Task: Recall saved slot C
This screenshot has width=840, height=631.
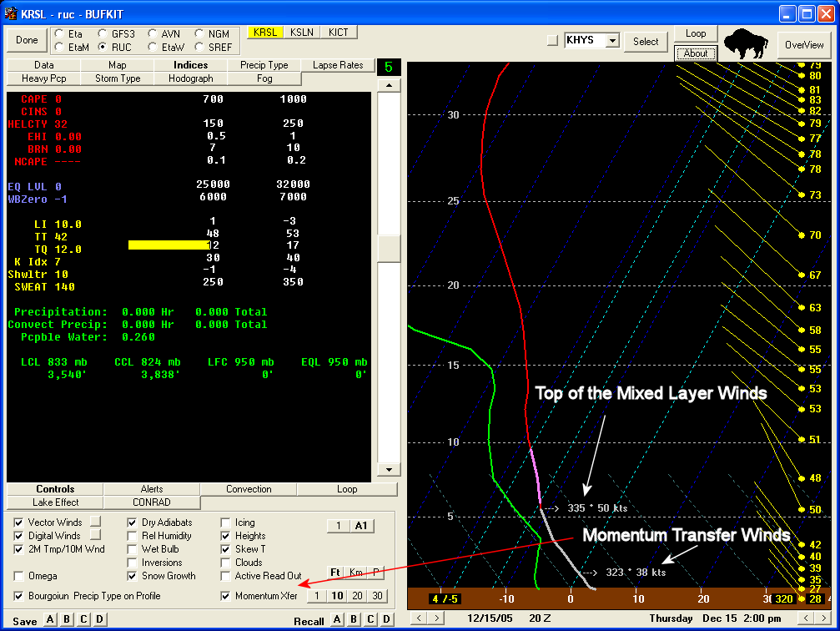Action: click(x=370, y=619)
